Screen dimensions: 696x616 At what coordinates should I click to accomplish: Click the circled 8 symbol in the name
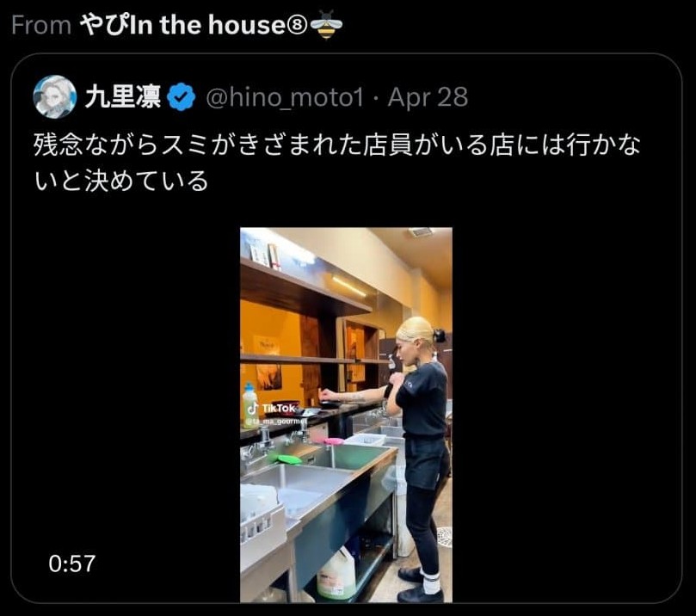click(x=297, y=26)
